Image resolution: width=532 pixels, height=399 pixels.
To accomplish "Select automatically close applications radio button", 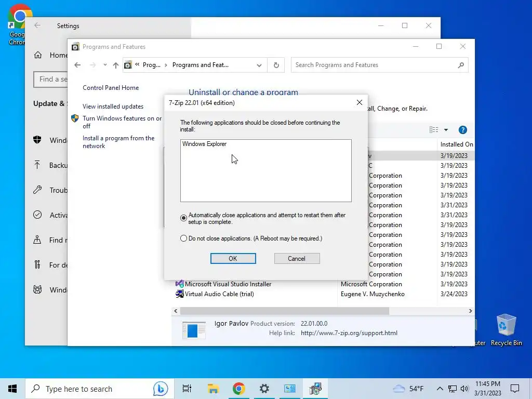I will [183, 218].
